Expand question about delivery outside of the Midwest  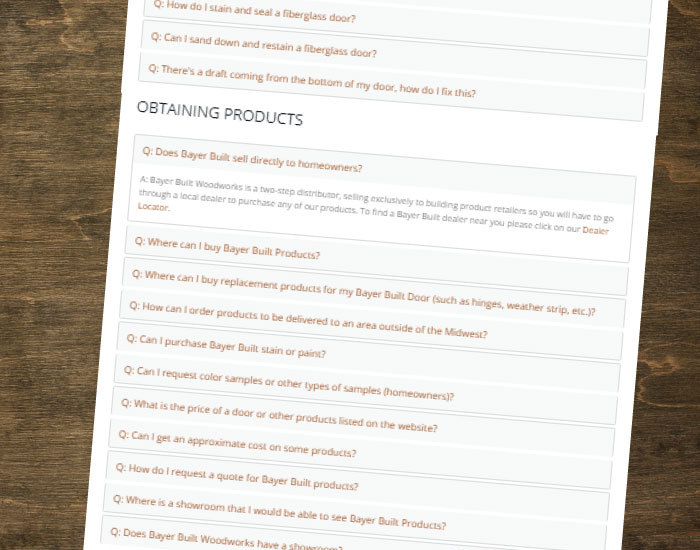pos(308,320)
